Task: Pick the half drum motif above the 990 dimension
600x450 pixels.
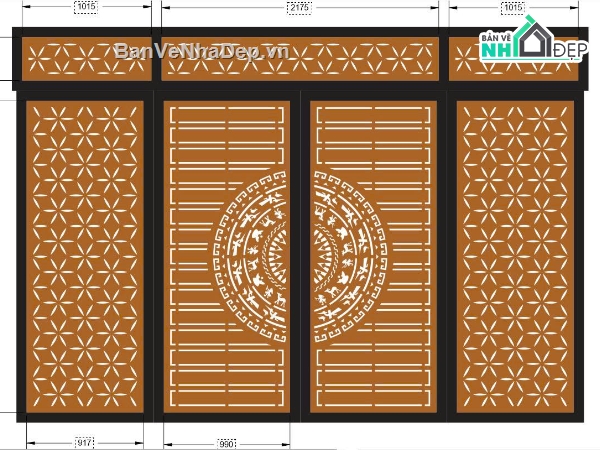Action: 249,256
